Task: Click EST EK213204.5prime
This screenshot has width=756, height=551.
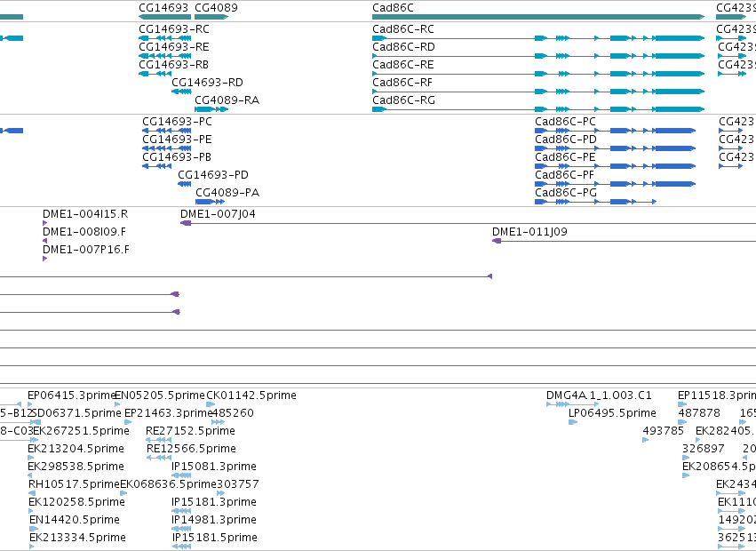Action: (x=76, y=449)
